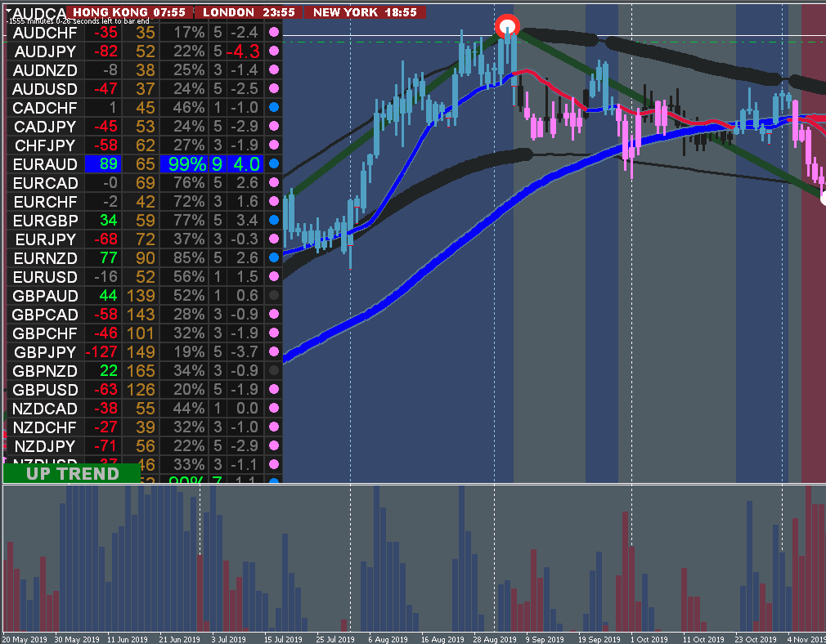Click the pink signal dot in EURCAD row
The height and width of the screenshot is (644, 826).
pos(274,182)
